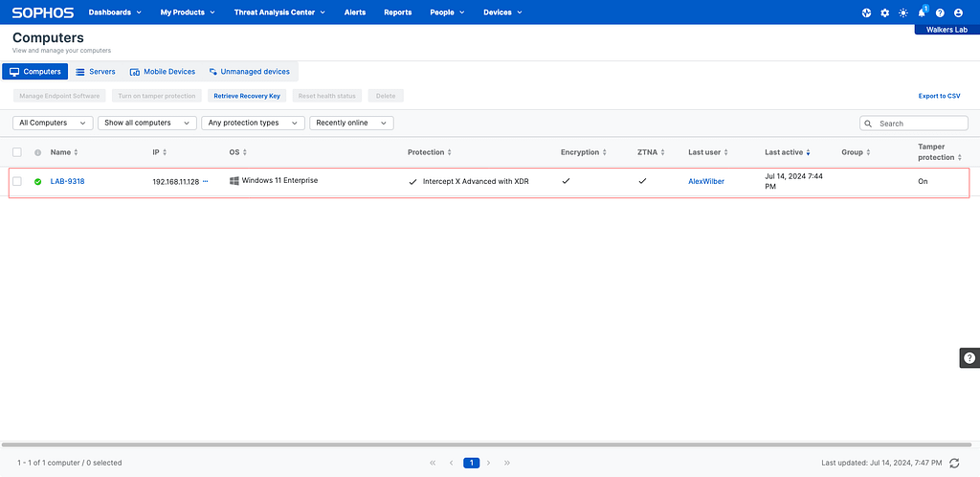Open the help question mark in header
The width and height of the screenshot is (980, 477).
point(940,12)
